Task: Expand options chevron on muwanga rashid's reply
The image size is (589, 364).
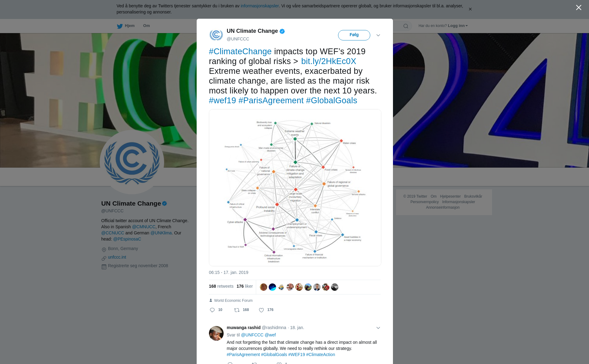Action: [378, 328]
